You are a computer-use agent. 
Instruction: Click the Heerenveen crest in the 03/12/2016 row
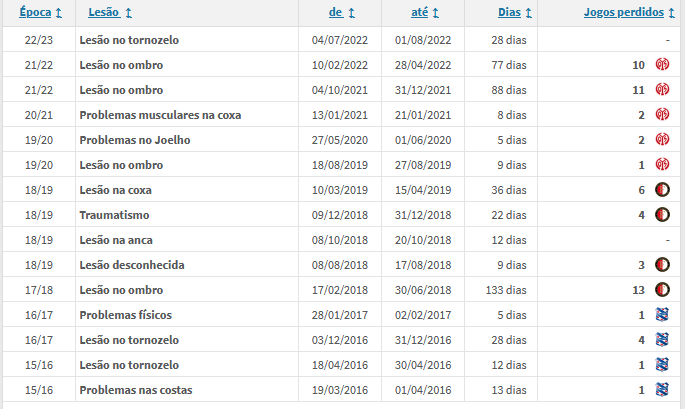tap(662, 340)
